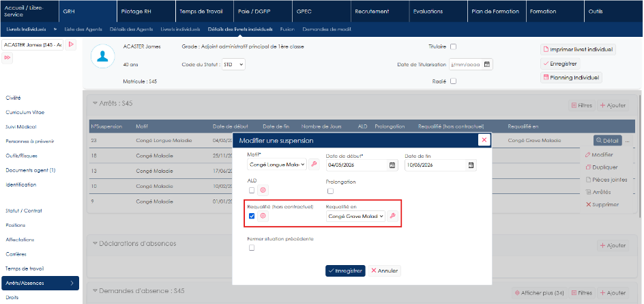This screenshot has width=644, height=304.
Task: Click the agent profile avatar icon
Action: point(103,56)
